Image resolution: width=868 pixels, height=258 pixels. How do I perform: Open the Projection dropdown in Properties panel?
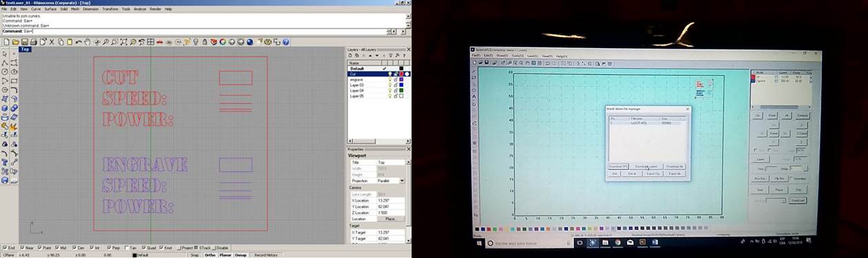point(402,180)
